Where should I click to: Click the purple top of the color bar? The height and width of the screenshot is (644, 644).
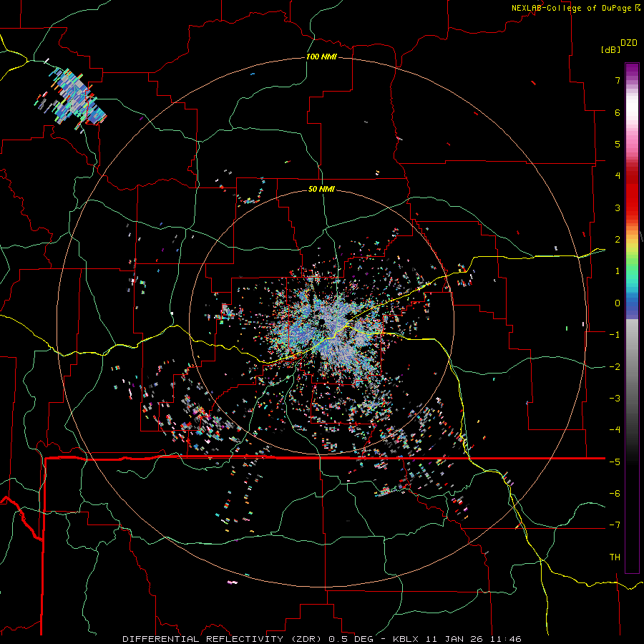[x=632, y=70]
